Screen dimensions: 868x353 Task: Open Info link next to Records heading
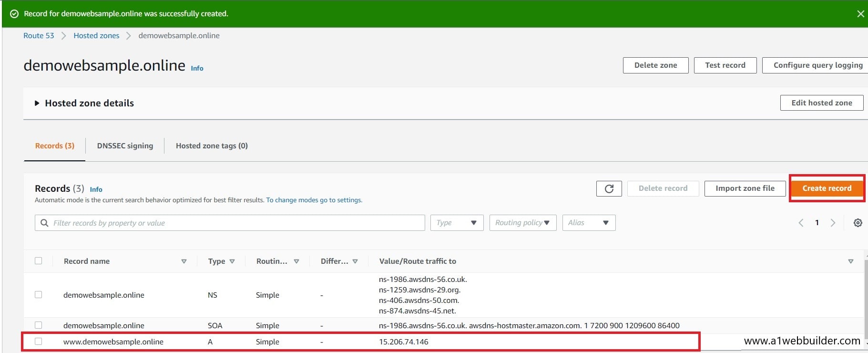pyautogui.click(x=96, y=189)
